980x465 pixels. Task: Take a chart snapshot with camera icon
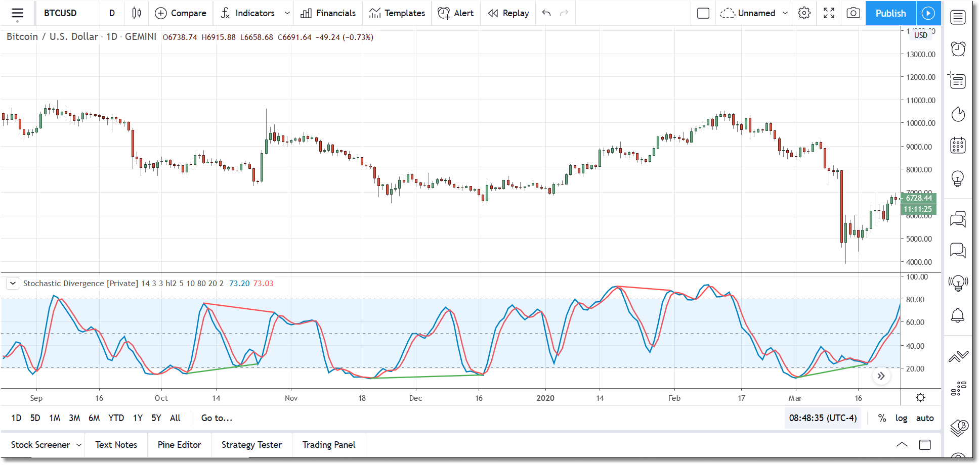[854, 13]
